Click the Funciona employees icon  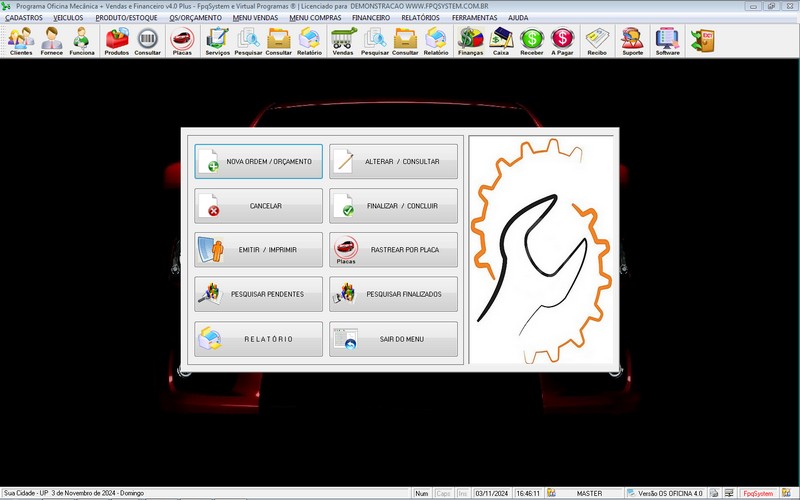point(82,41)
